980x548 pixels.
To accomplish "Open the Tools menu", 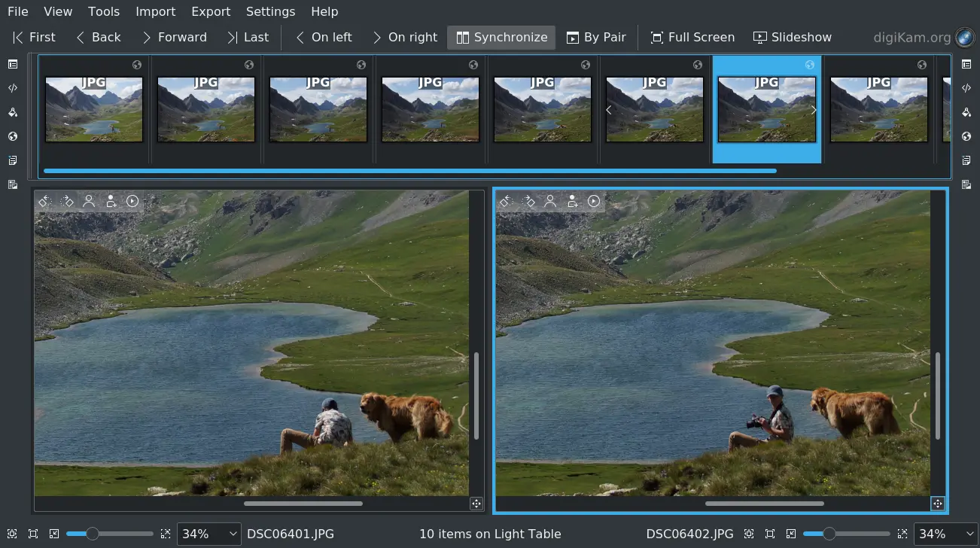I will pyautogui.click(x=104, y=11).
